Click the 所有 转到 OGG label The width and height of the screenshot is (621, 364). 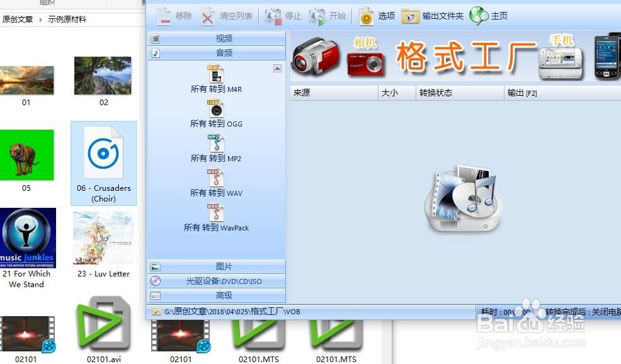coord(216,123)
